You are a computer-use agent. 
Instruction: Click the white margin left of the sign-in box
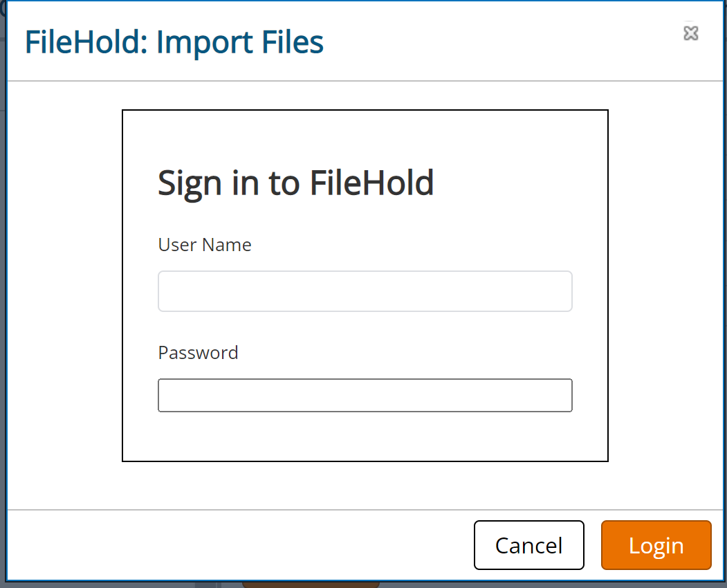[65, 286]
